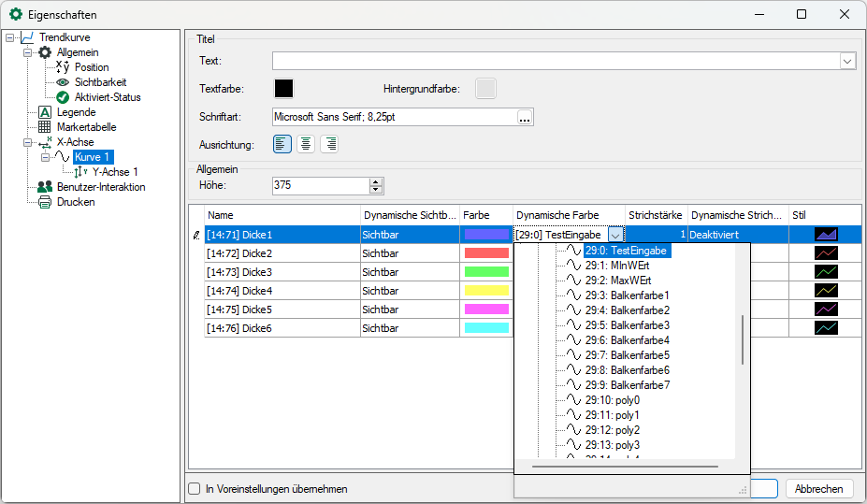The image size is (867, 504).
Task: Open the Text field dropdown arrow
Action: click(847, 61)
